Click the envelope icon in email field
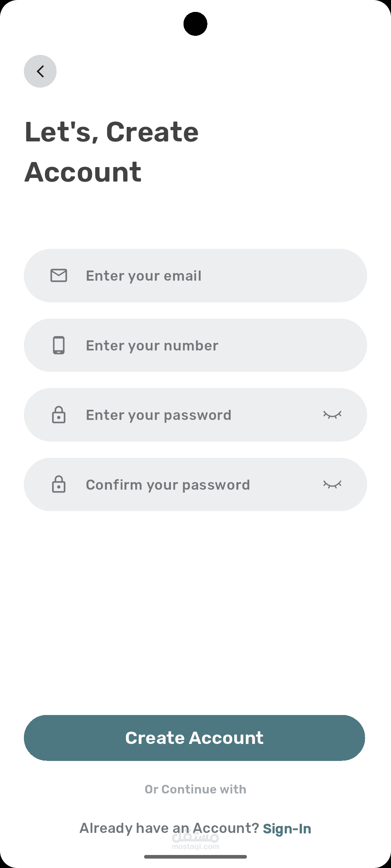This screenshot has height=868, width=391. click(59, 276)
